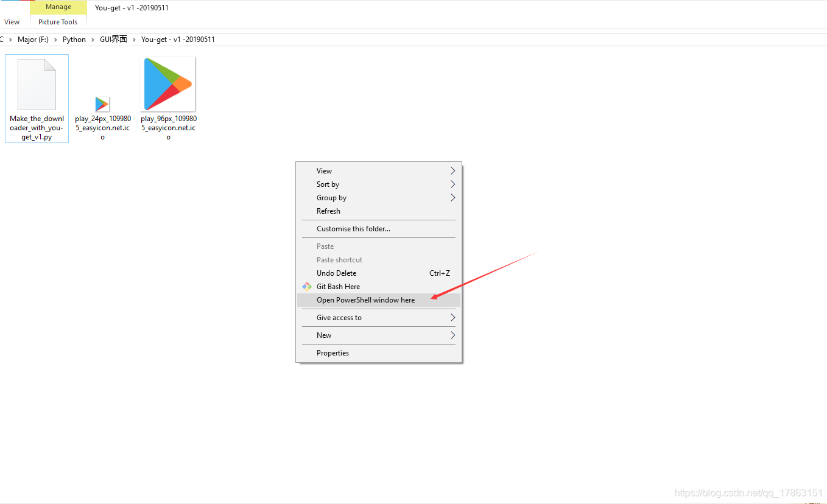The width and height of the screenshot is (827, 504).
Task: Click the play_96px_1099805_easyicon.net.ico file name
Action: click(x=169, y=128)
